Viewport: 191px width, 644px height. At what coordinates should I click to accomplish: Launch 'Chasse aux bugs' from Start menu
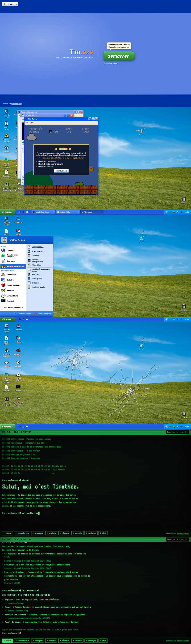click(13, 285)
